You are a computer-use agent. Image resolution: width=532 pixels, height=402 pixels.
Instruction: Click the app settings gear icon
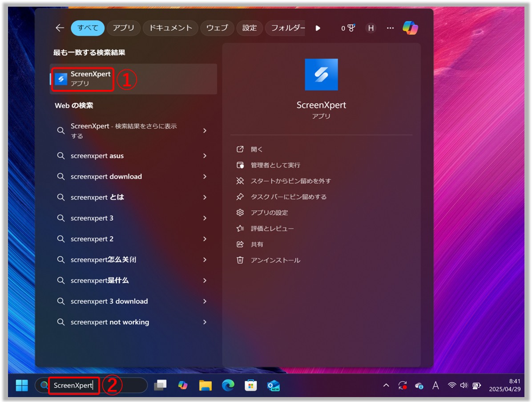click(x=240, y=212)
